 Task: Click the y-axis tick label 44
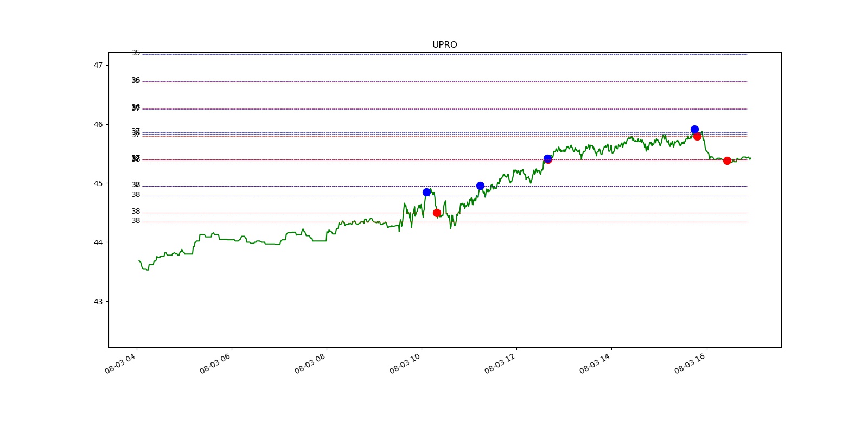98,242
